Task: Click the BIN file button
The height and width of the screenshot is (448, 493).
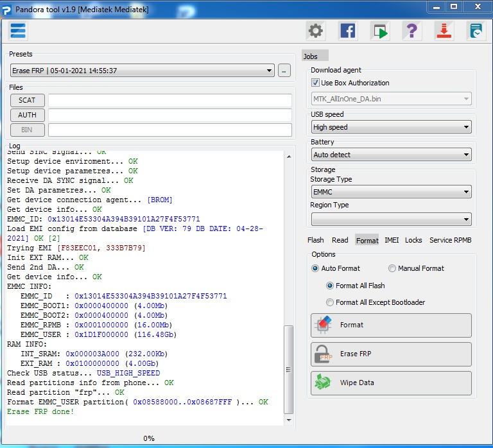Action: [28, 130]
